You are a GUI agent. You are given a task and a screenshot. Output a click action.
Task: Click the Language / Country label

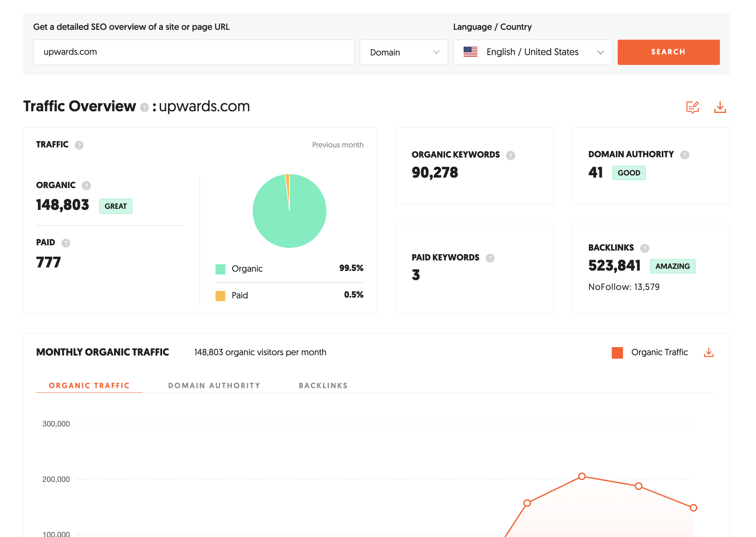tap(492, 27)
